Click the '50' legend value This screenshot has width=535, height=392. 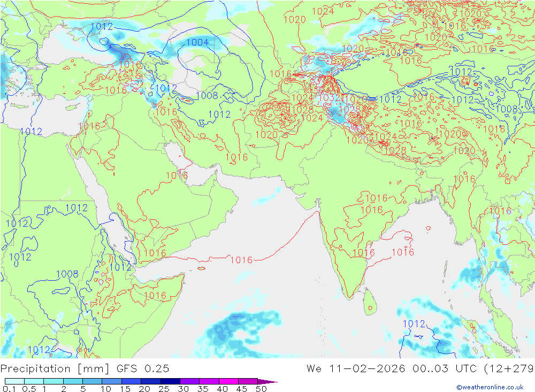261,389
